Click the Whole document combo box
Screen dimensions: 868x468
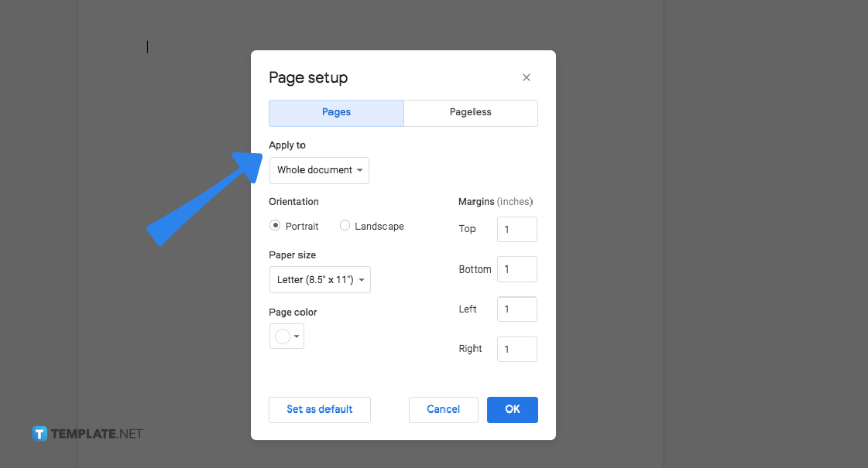point(318,170)
